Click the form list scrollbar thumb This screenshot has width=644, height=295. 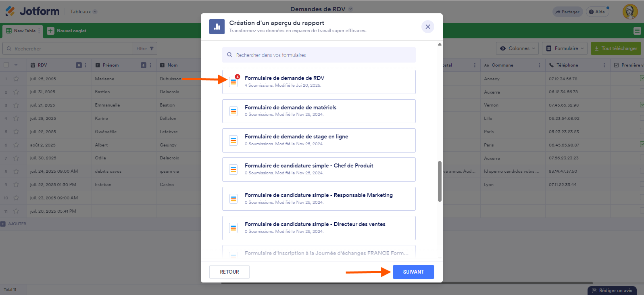pos(440,181)
